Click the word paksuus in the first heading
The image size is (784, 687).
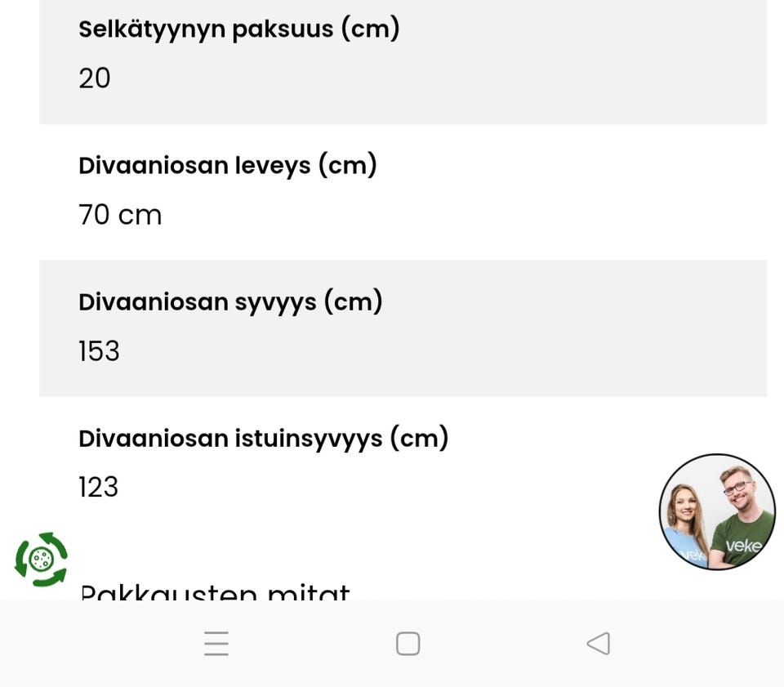point(283,29)
